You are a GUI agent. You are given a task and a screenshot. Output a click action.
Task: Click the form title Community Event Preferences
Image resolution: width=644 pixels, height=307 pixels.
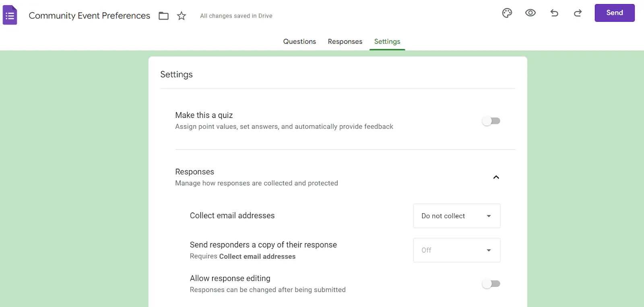point(89,16)
